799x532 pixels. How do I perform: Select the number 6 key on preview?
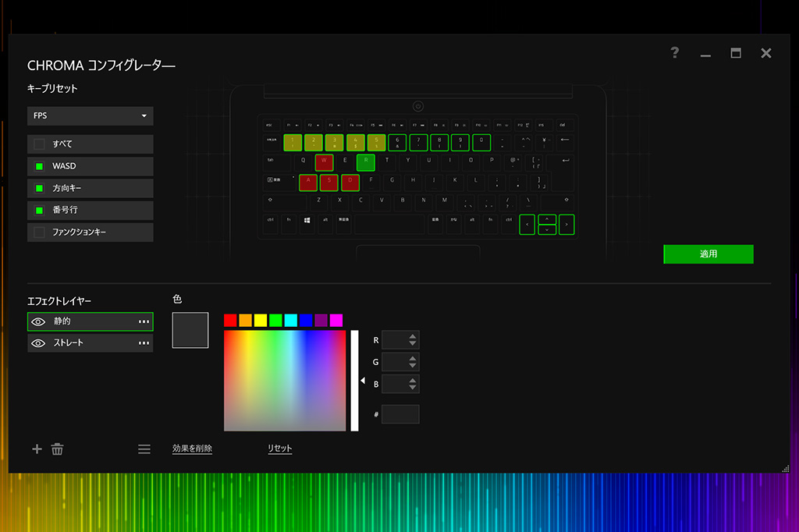click(397, 143)
